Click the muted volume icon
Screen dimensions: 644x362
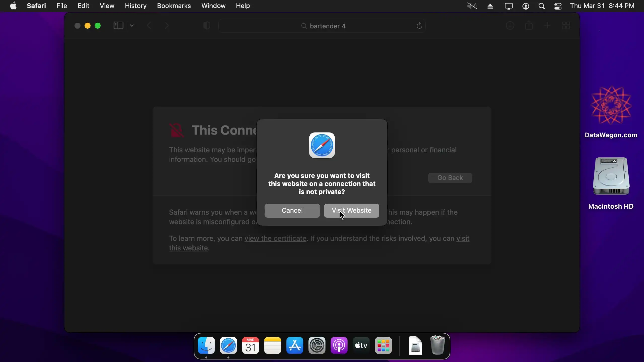(472, 6)
